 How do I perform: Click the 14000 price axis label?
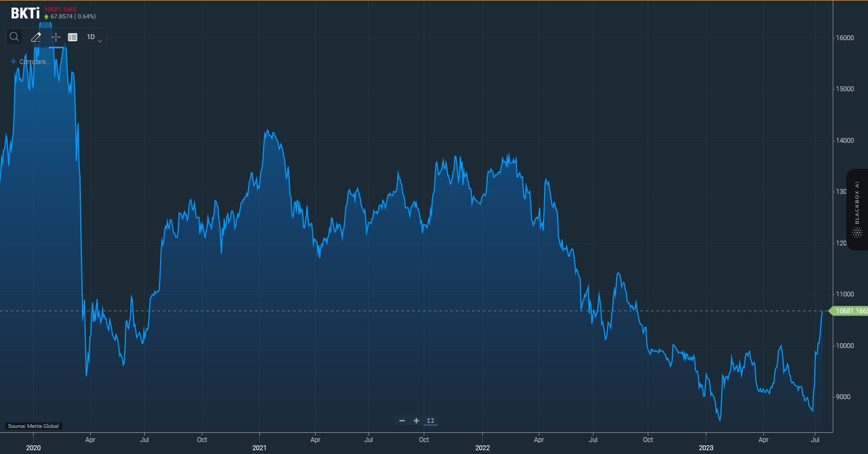[845, 141]
